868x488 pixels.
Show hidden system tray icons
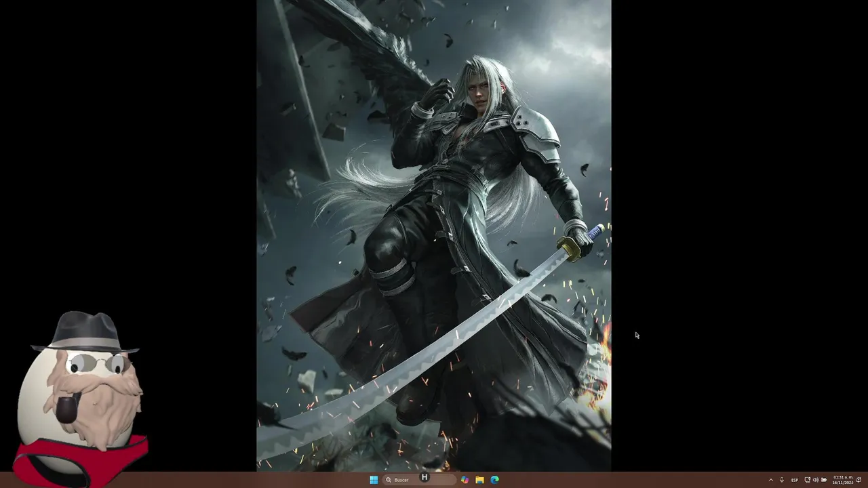(x=770, y=480)
